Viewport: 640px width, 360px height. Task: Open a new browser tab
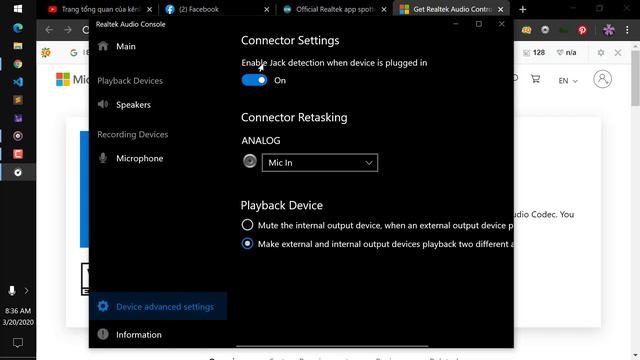523,9
